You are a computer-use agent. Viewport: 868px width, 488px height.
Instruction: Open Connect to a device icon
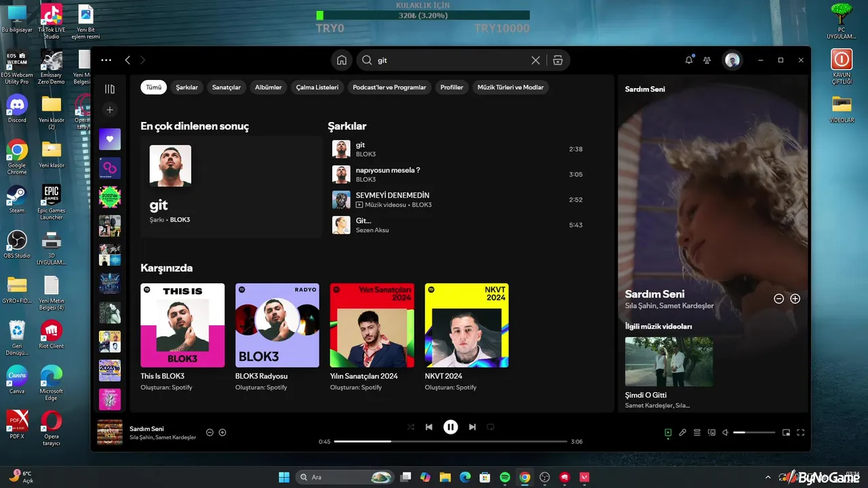[x=711, y=432]
